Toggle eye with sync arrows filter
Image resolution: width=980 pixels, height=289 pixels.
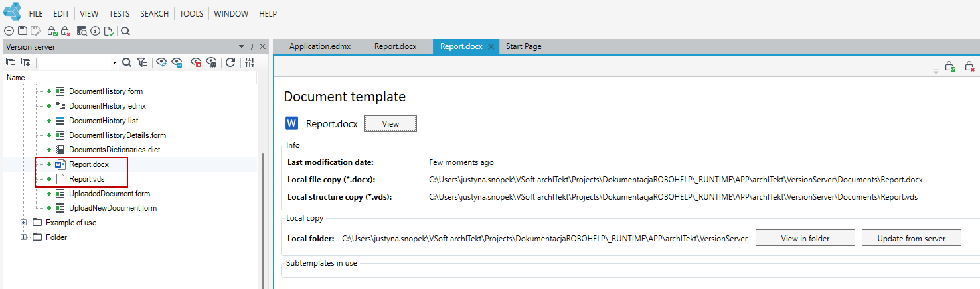pos(161,62)
